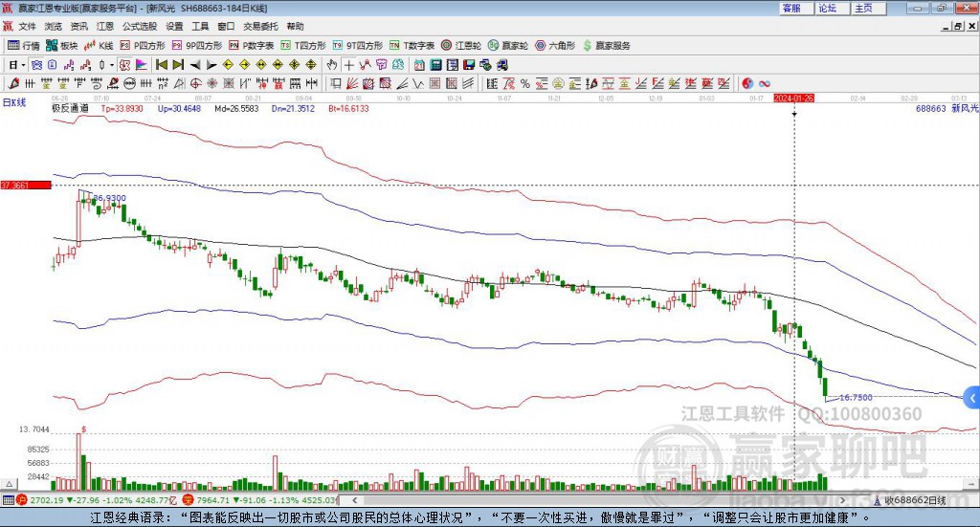Open the calculator icon

(435, 65)
